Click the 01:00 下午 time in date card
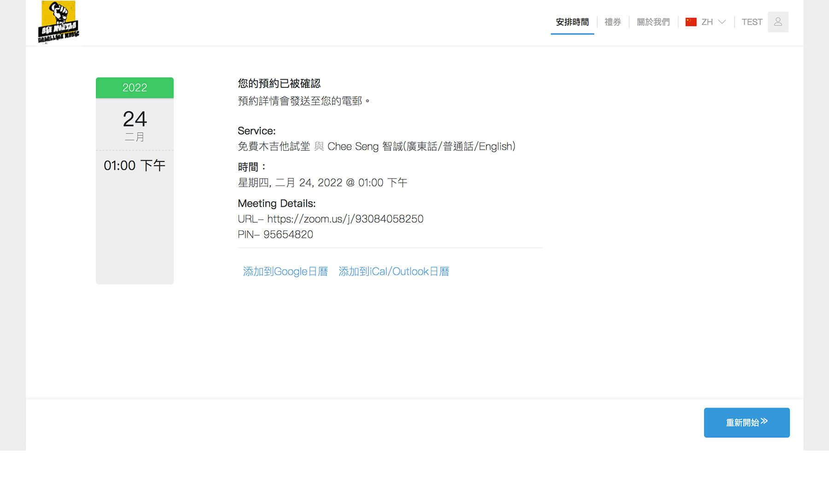This screenshot has height=504, width=829. [134, 166]
